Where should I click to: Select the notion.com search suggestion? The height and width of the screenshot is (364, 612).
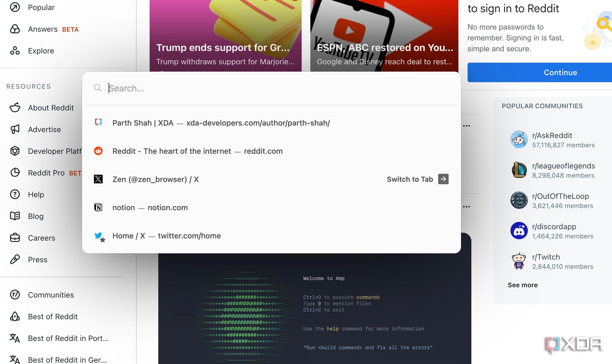pyautogui.click(x=150, y=207)
